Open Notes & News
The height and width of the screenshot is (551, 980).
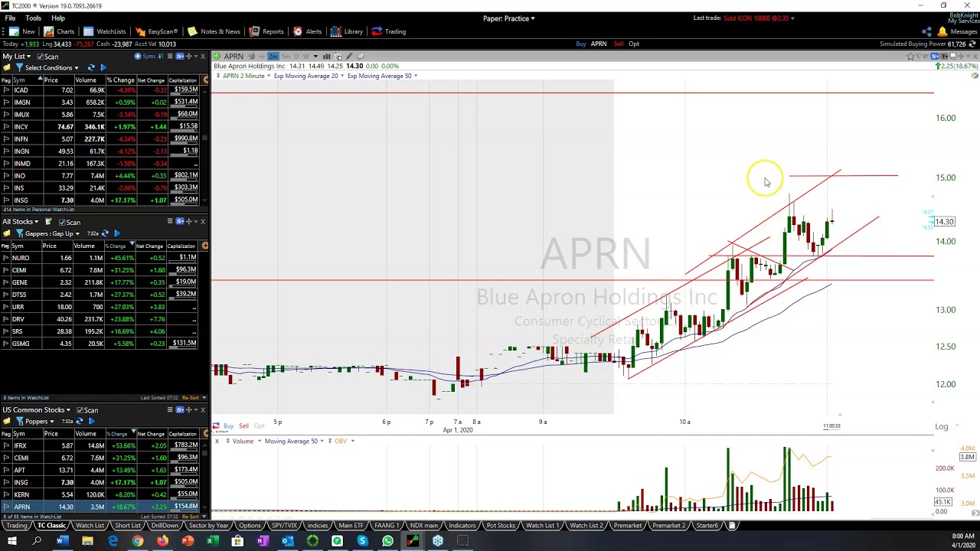(x=214, y=31)
